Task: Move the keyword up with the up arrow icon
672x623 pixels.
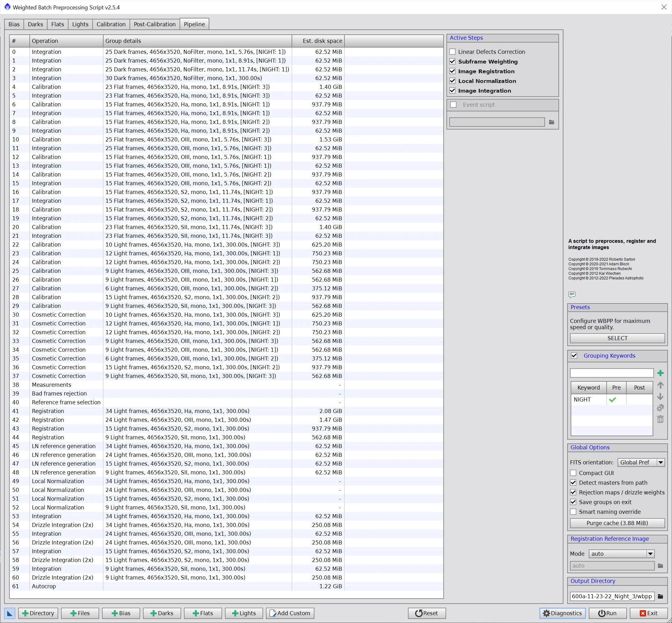Action: click(x=660, y=385)
